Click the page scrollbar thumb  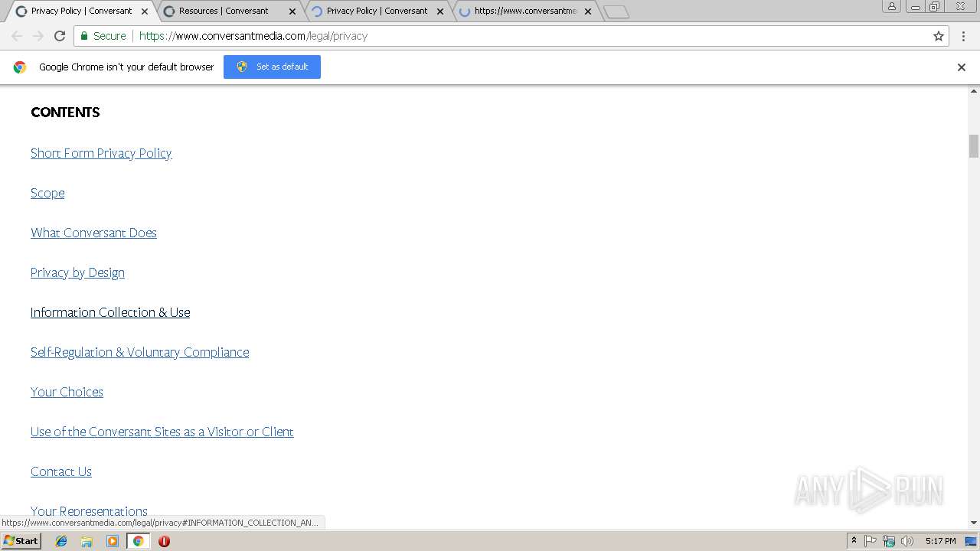click(974, 145)
